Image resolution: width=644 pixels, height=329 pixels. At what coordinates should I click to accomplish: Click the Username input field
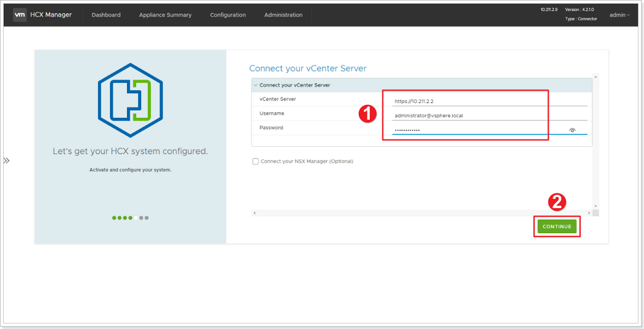(489, 115)
